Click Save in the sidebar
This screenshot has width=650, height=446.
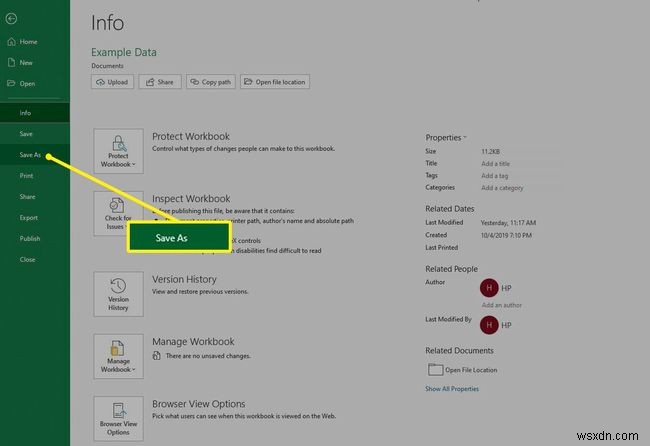(26, 133)
